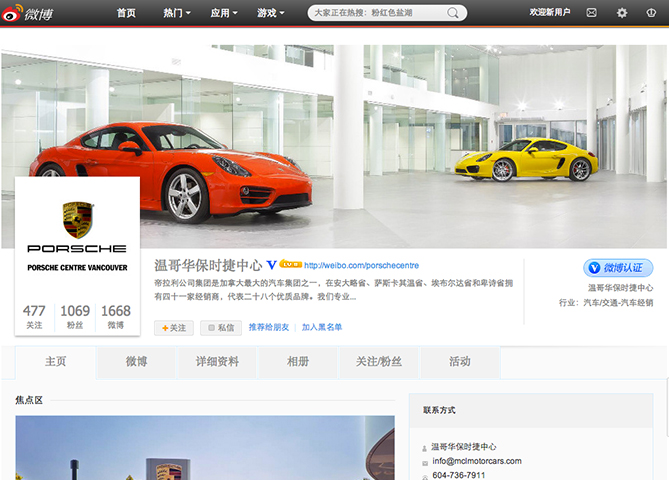The height and width of the screenshot is (480, 669).
Task: Open the 热门 dropdown menu
Action: pos(177,13)
